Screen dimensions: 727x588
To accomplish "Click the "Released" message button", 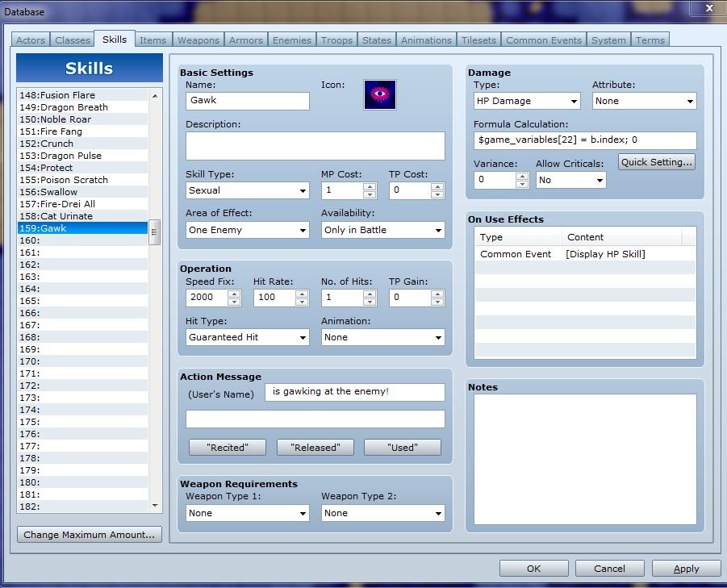I will (315, 448).
